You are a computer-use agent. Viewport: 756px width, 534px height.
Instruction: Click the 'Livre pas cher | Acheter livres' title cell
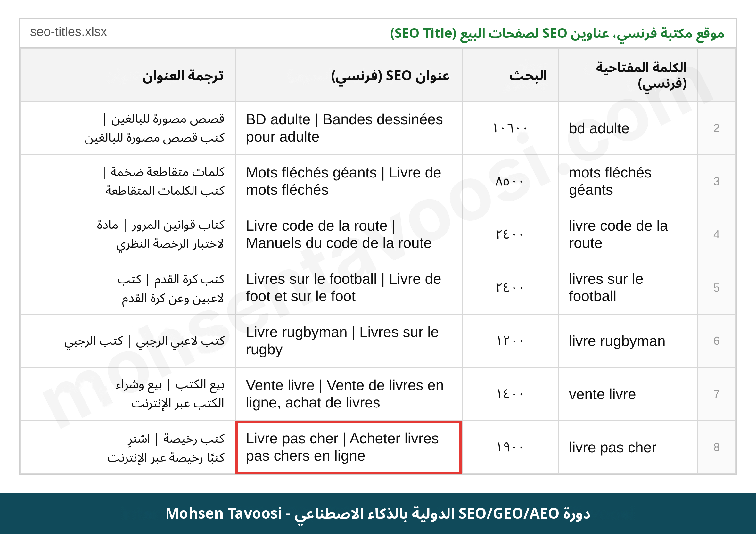(x=349, y=447)
